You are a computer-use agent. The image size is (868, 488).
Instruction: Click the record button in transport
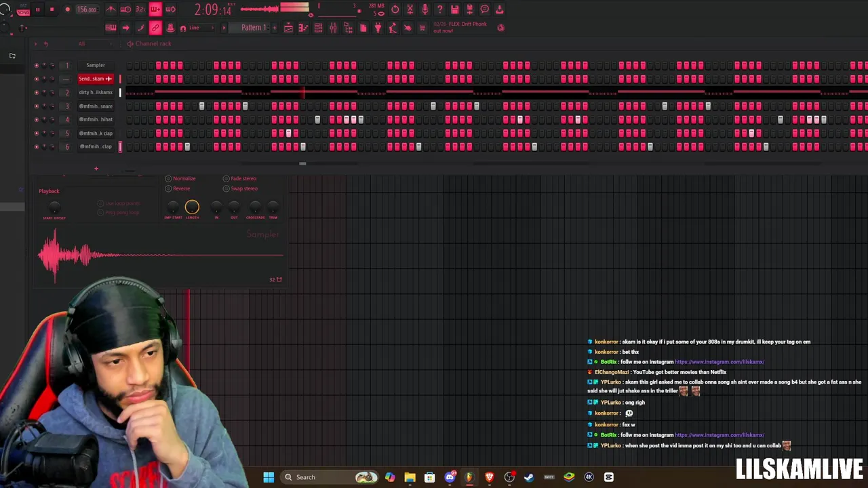[x=67, y=9]
